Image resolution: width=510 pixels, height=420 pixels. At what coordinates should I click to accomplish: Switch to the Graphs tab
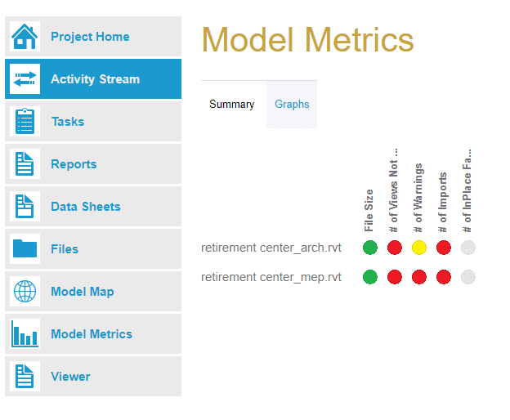292,105
